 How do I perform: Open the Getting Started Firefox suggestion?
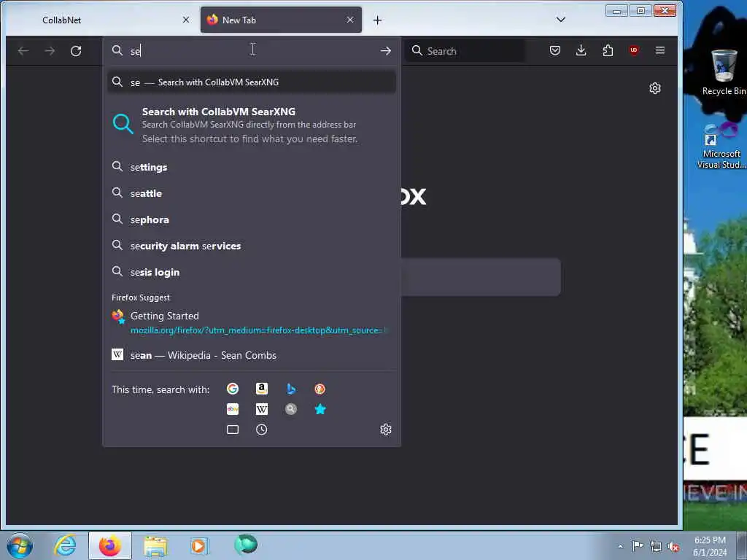click(252, 322)
